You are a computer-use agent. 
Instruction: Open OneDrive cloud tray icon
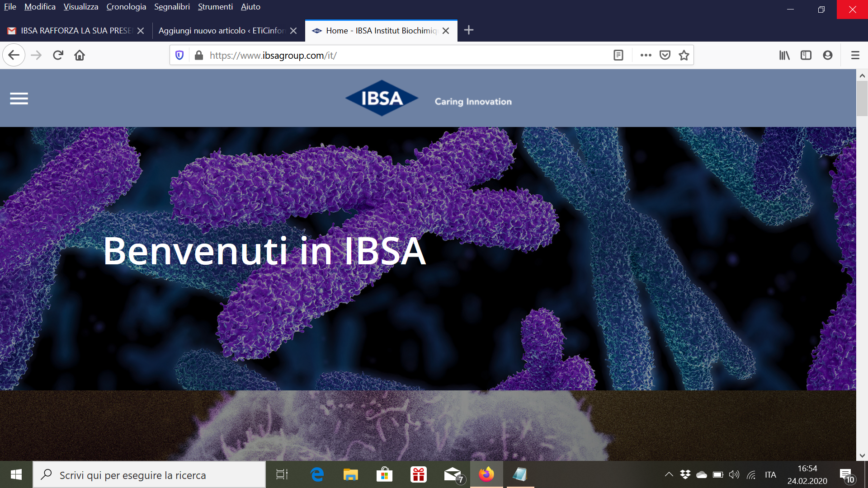point(702,474)
